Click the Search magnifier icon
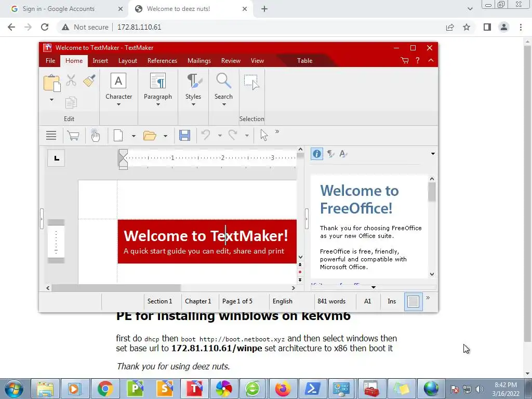 [x=223, y=81]
